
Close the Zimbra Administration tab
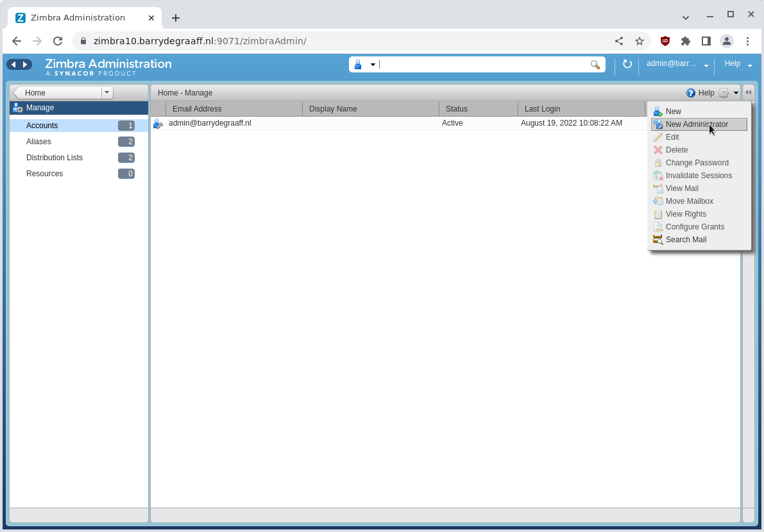[151, 18]
